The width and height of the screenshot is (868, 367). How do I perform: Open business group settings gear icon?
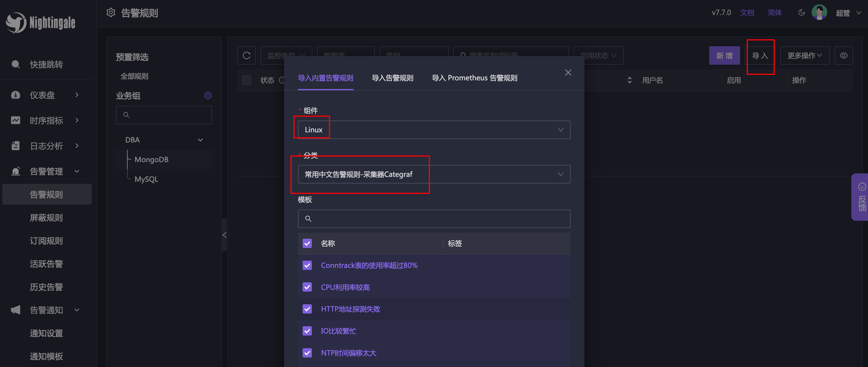click(x=208, y=95)
